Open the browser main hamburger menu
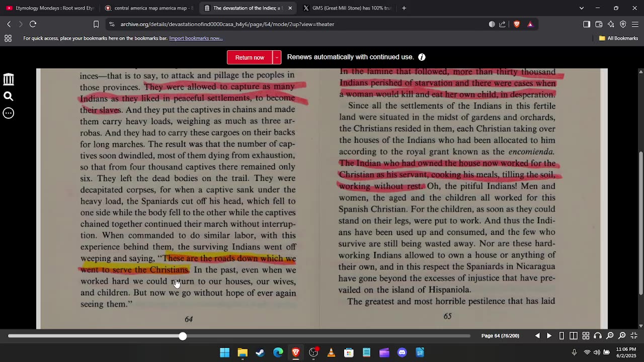This screenshot has height=362, width=644. 635,24
